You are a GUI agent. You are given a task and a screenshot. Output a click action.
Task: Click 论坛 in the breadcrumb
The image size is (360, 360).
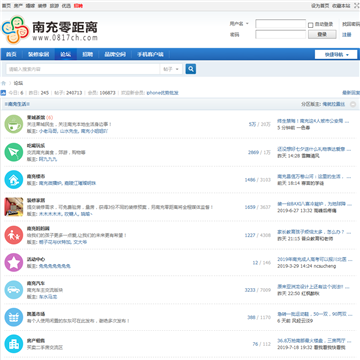click(18, 83)
